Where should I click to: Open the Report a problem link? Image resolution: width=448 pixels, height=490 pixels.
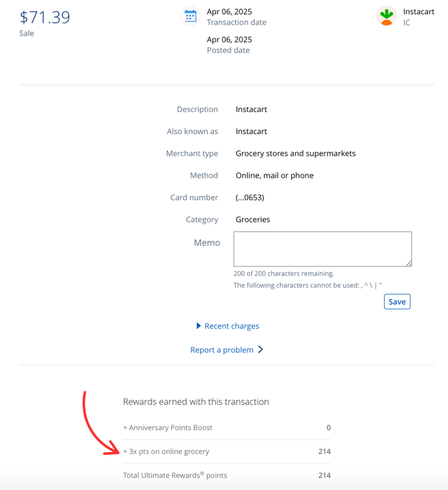(221, 350)
